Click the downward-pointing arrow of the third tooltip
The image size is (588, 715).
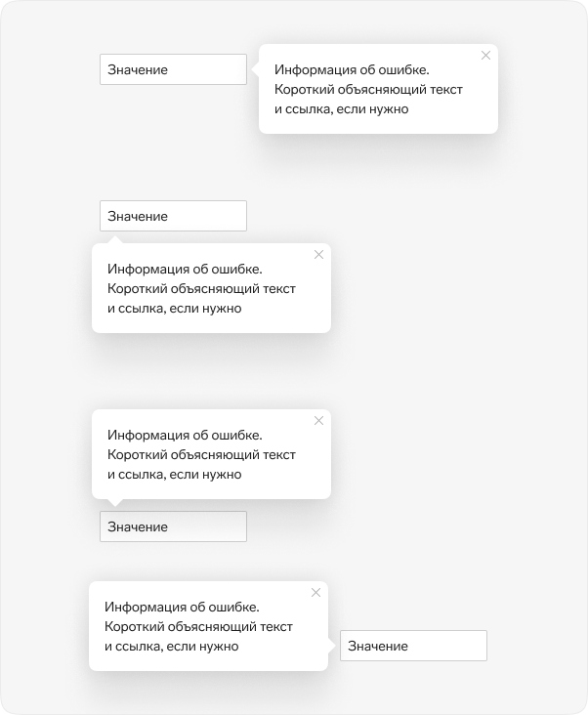click(115, 502)
